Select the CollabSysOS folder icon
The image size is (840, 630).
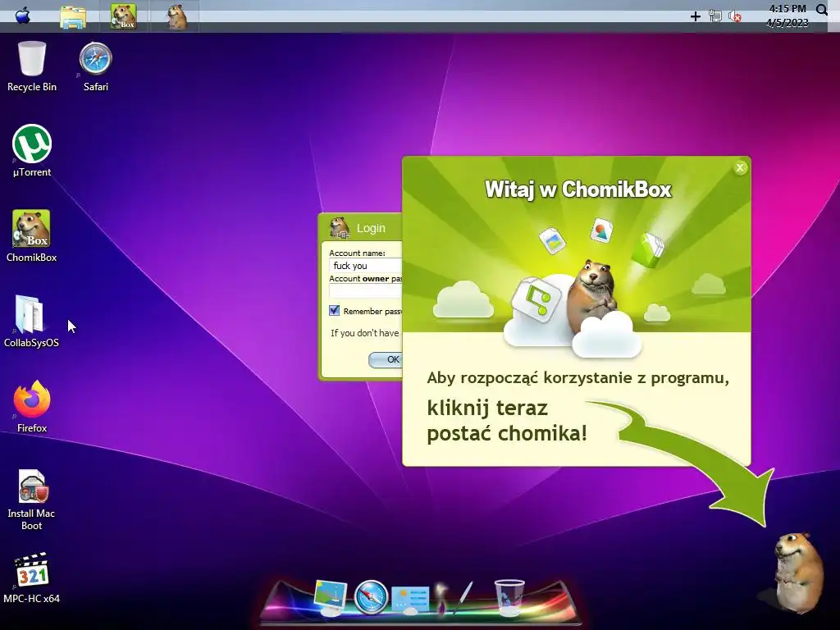point(31,321)
